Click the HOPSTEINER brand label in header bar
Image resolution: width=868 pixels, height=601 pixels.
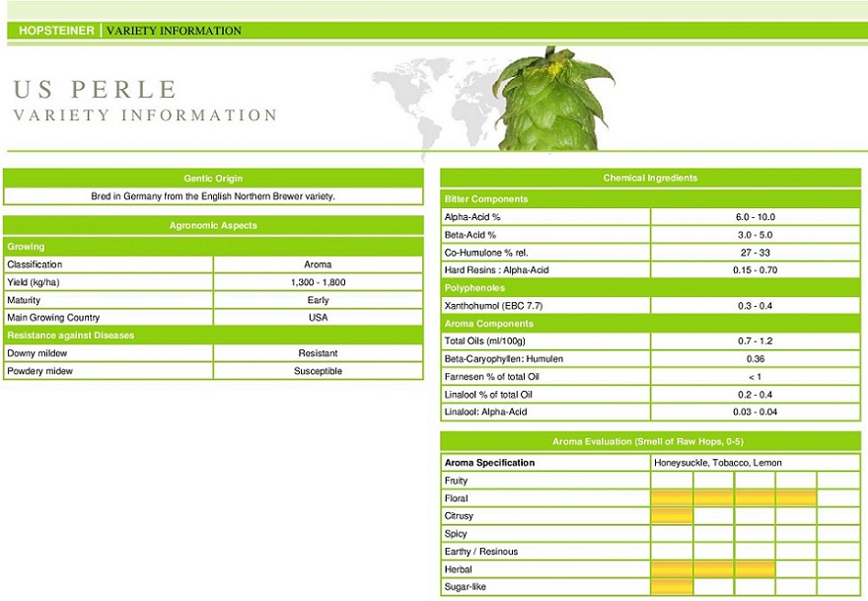56,31
